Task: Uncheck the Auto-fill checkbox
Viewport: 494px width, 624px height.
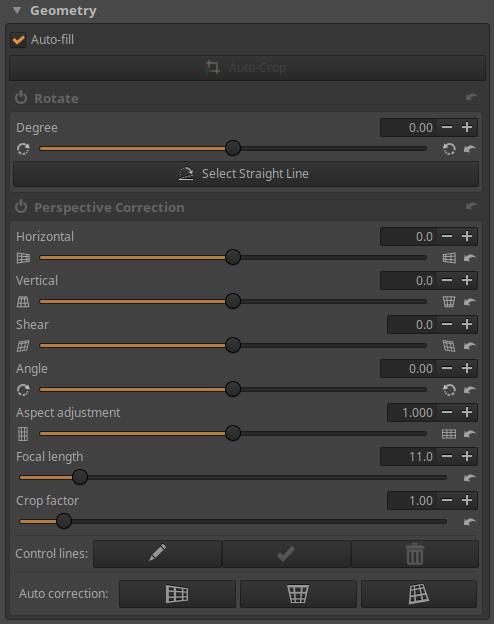Action: [x=18, y=40]
